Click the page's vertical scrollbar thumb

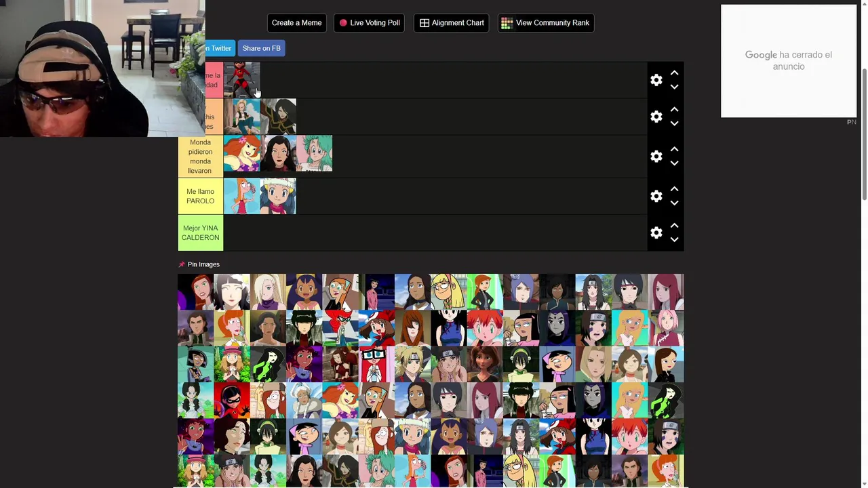pyautogui.click(x=864, y=134)
